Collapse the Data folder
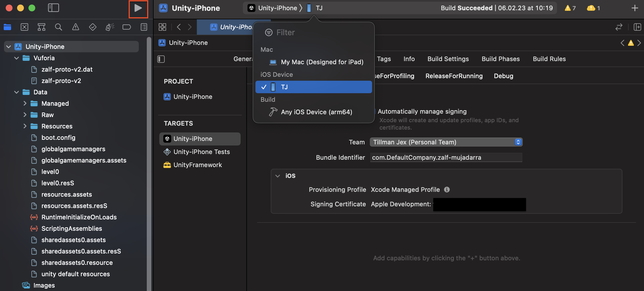Image resolution: width=644 pixels, height=291 pixels. click(16, 92)
